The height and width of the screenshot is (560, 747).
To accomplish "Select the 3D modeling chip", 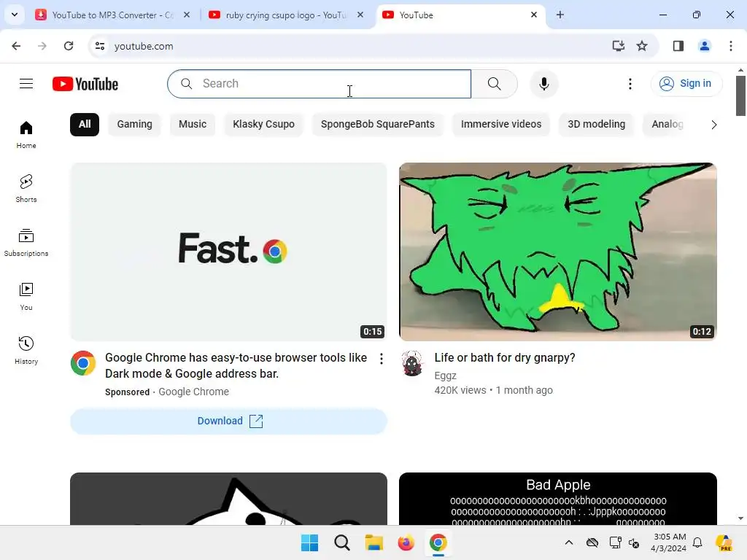I will (596, 124).
